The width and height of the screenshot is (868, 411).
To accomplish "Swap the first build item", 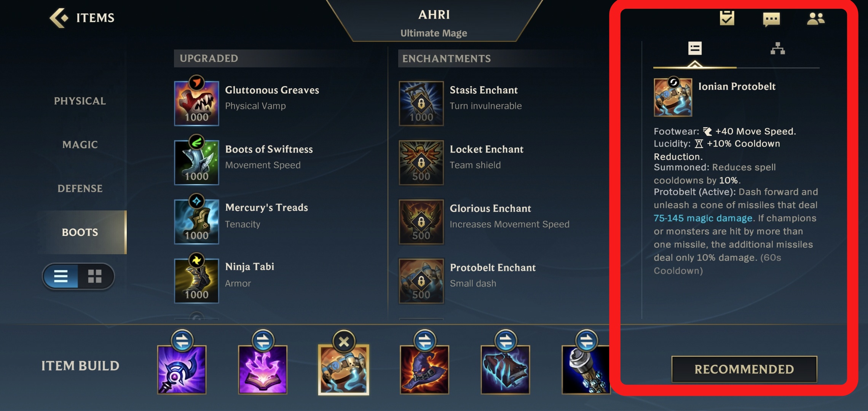I will pos(182,341).
